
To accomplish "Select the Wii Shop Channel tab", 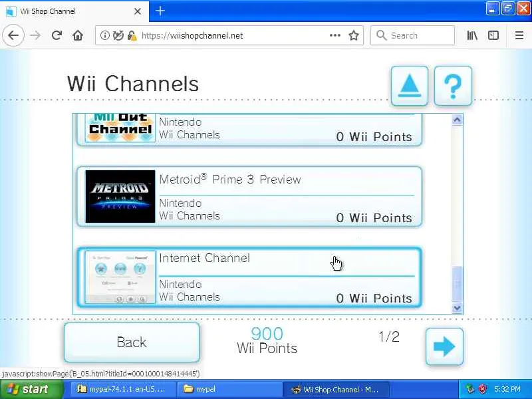I will coord(74,11).
